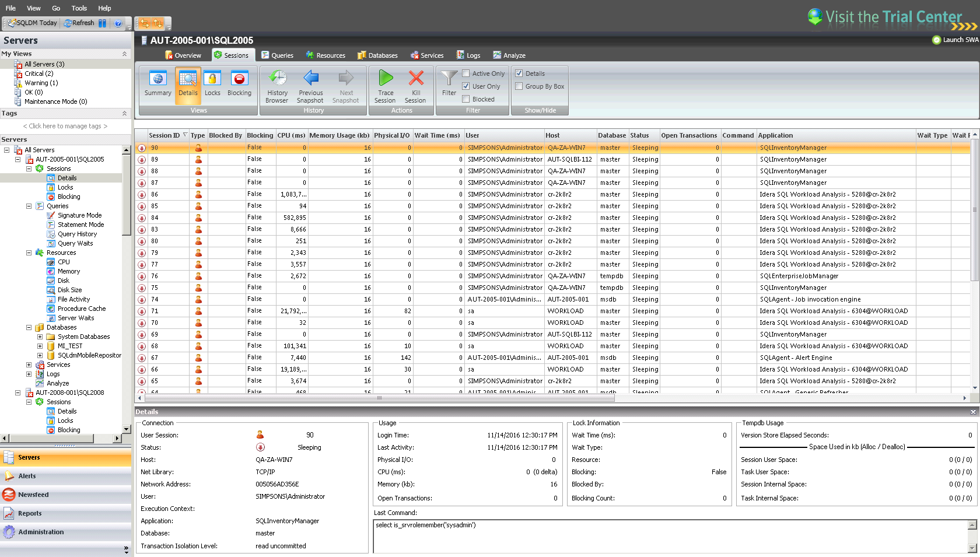This screenshot has height=557, width=980.
Task: Open the Blocking view icon
Action: 239,79
